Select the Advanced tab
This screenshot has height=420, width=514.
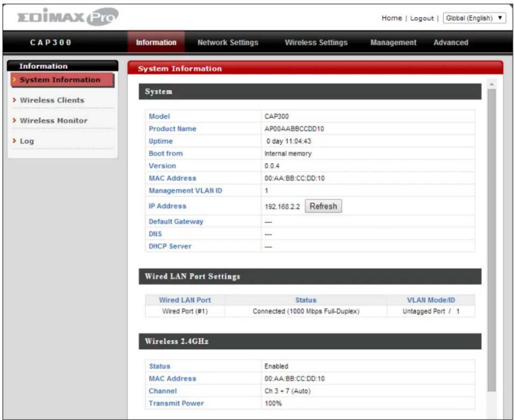[x=451, y=43]
